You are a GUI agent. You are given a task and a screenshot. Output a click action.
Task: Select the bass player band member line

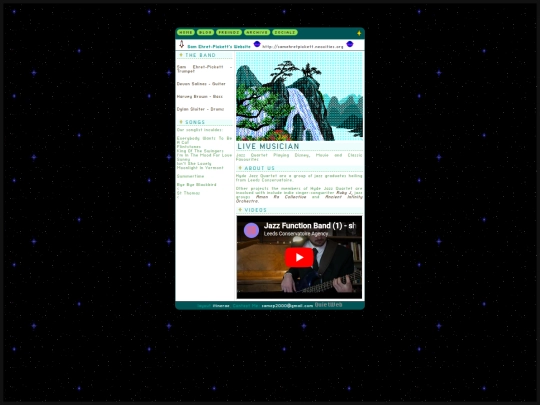tap(200, 96)
